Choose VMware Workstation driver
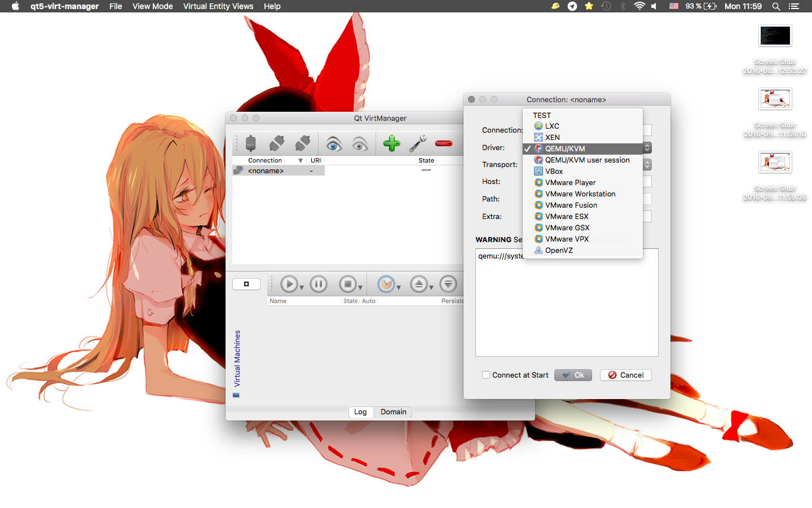Screen dimensions: 812x508 [583, 194]
